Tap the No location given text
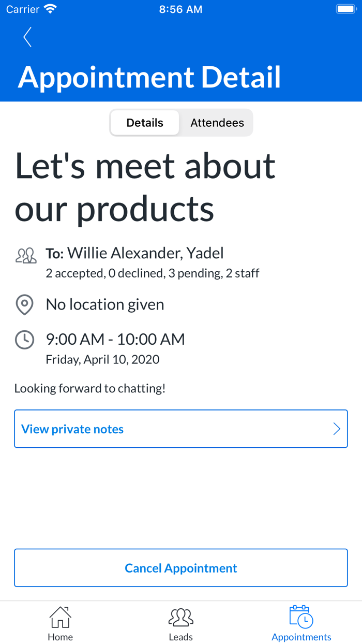The width and height of the screenshot is (362, 644). (x=104, y=304)
